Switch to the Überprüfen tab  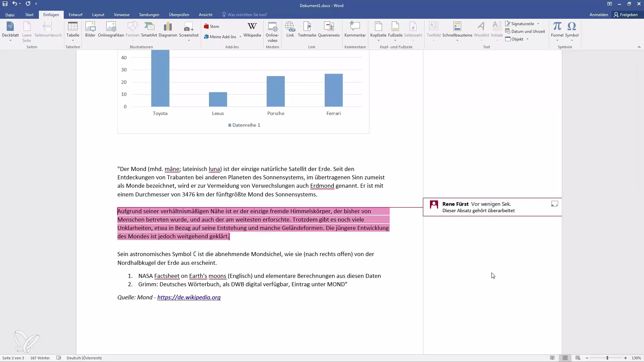coord(179,15)
